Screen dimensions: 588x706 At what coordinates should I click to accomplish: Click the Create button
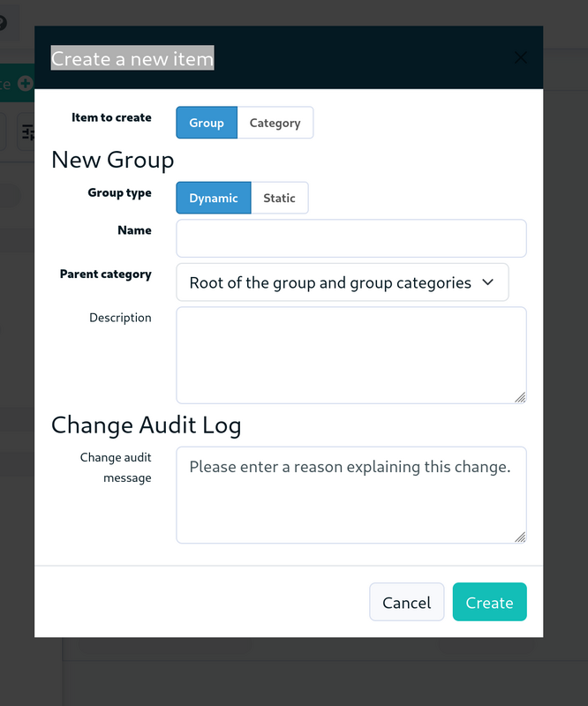coord(489,602)
